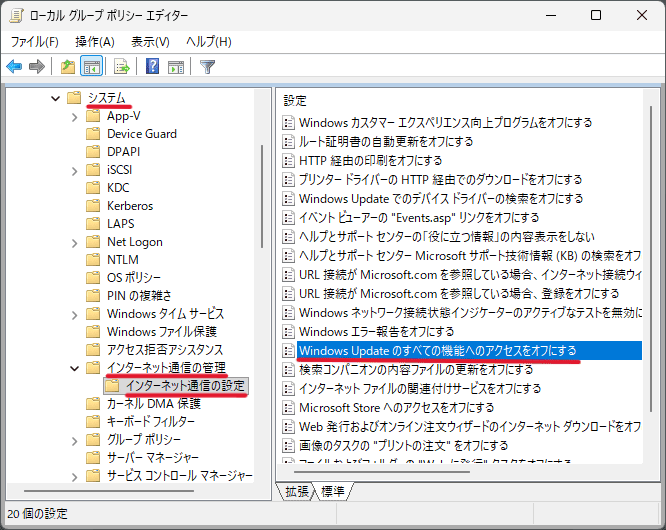The image size is (666, 530).
Task: Open the 操作(A) menu
Action: click(x=95, y=42)
